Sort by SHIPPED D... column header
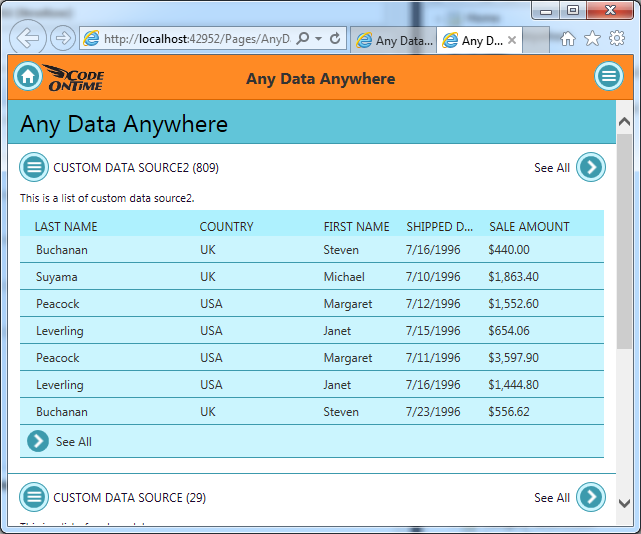This screenshot has height=534, width=641. pos(439,227)
